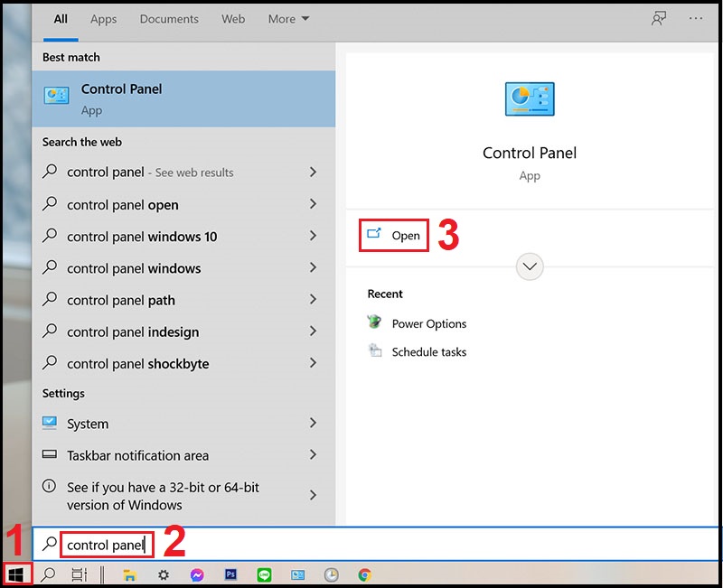The height and width of the screenshot is (588, 723).
Task: Launch Messenger from the taskbar
Action: [197, 574]
